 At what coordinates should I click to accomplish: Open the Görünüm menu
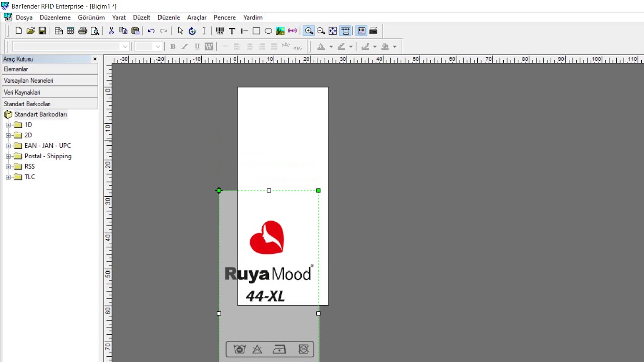pyautogui.click(x=91, y=17)
